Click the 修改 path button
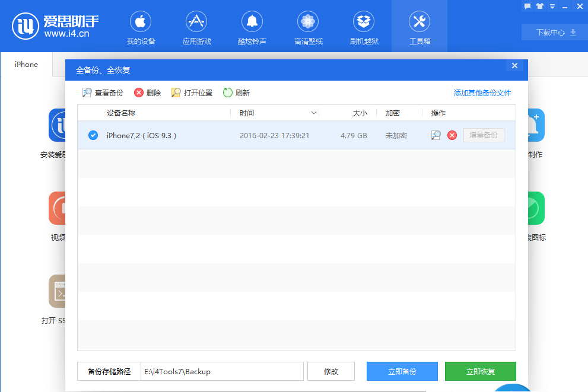 [330, 371]
